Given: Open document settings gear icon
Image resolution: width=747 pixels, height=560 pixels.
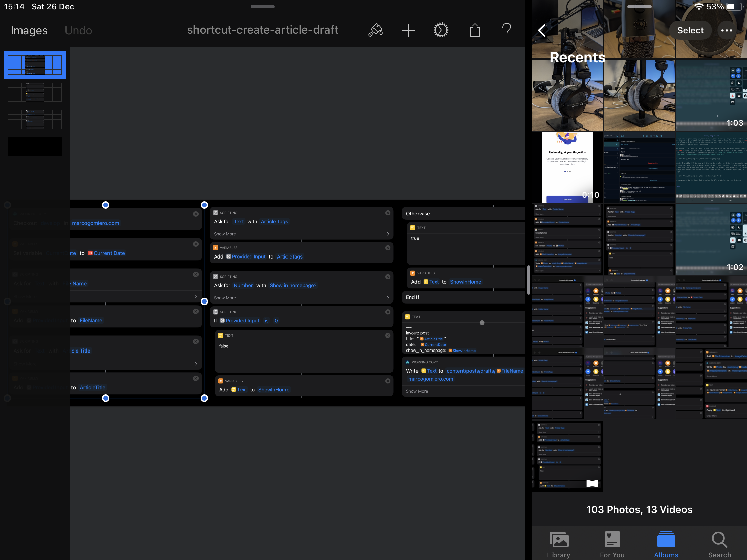Looking at the screenshot, I should tap(441, 30).
